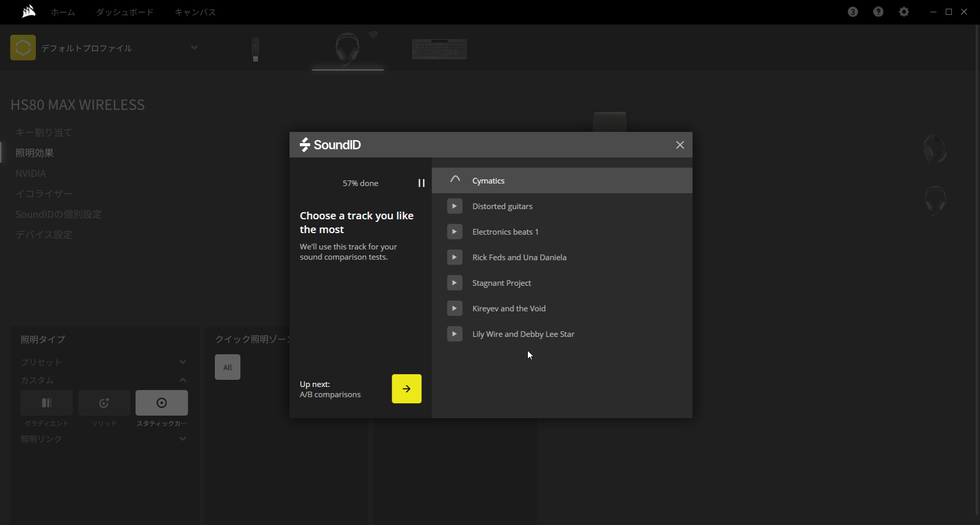The image size is (980, 525).
Task: Open the イコライザー menu item
Action: click(x=44, y=194)
